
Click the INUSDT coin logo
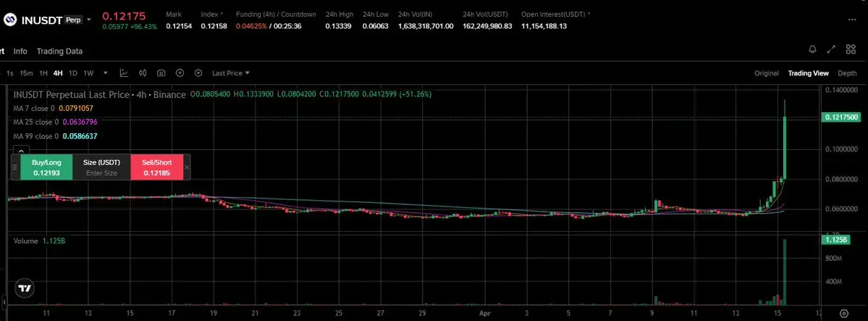pyautogui.click(x=11, y=20)
